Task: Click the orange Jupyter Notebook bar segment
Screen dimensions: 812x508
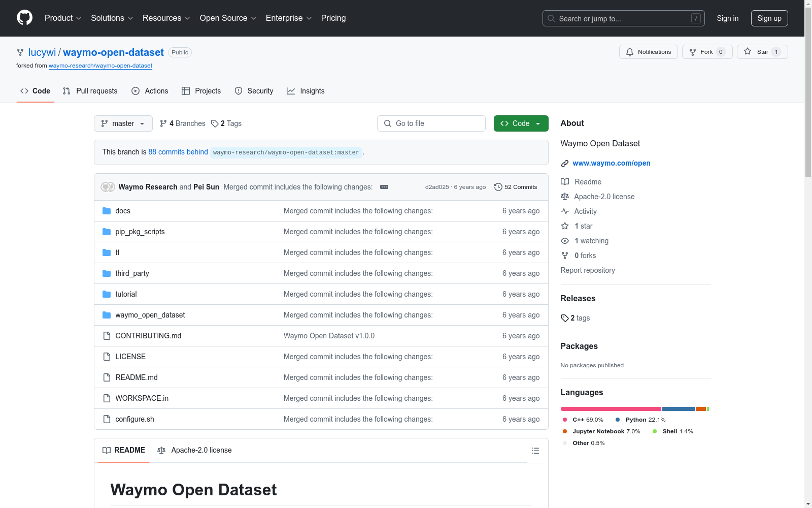Action: tap(701, 409)
